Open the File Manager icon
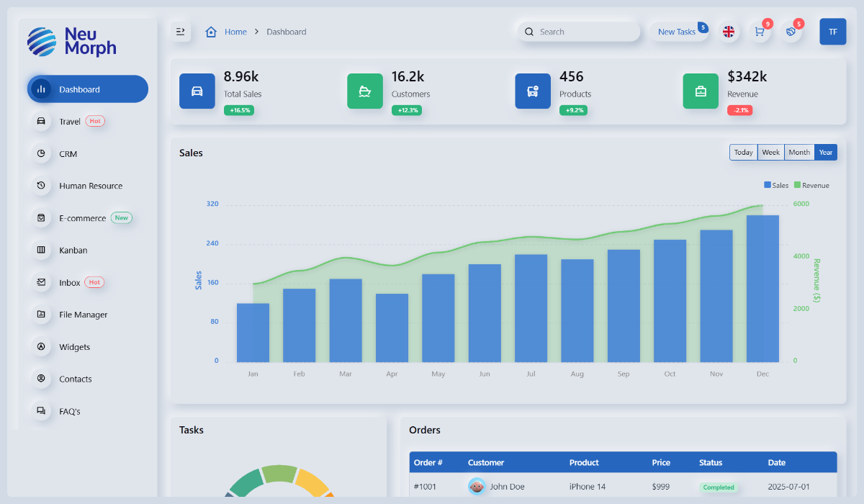The width and height of the screenshot is (864, 504). pos(41,314)
